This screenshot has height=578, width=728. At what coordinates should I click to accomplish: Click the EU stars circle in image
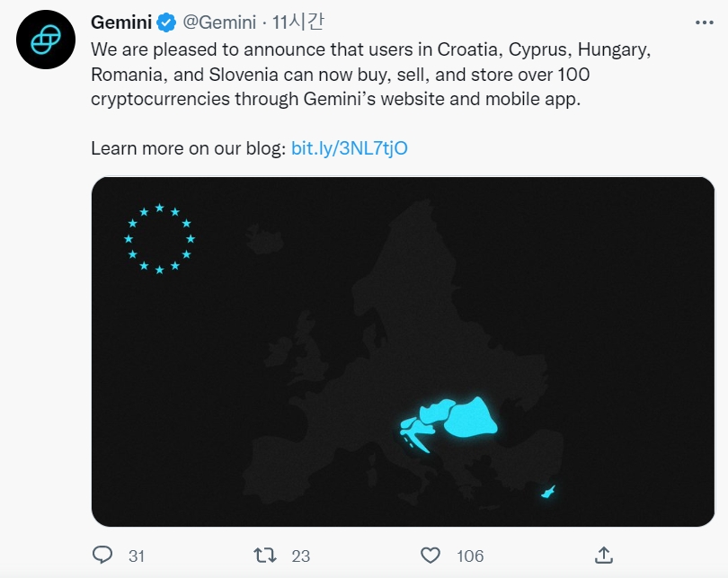(159, 238)
